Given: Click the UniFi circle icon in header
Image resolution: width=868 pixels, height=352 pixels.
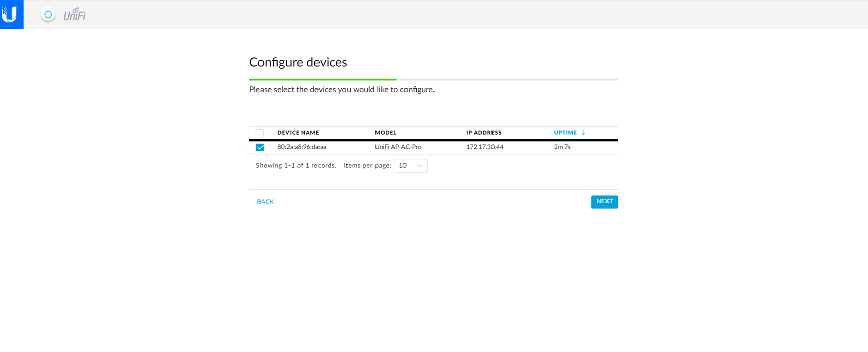Looking at the screenshot, I should 48,15.
